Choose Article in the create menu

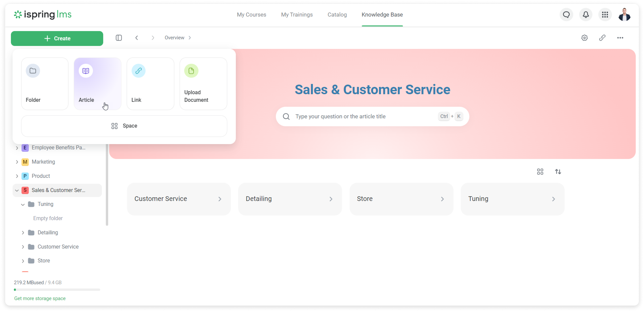point(98,84)
